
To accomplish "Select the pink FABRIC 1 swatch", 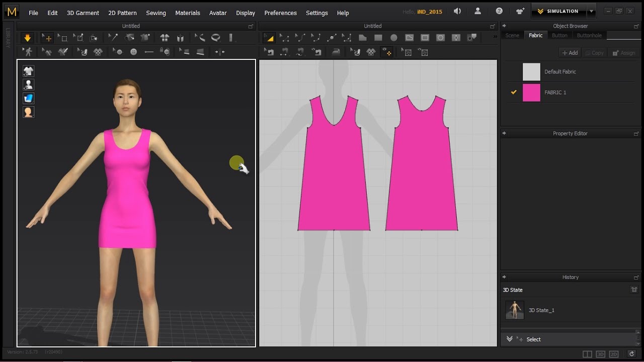I will [x=531, y=93].
